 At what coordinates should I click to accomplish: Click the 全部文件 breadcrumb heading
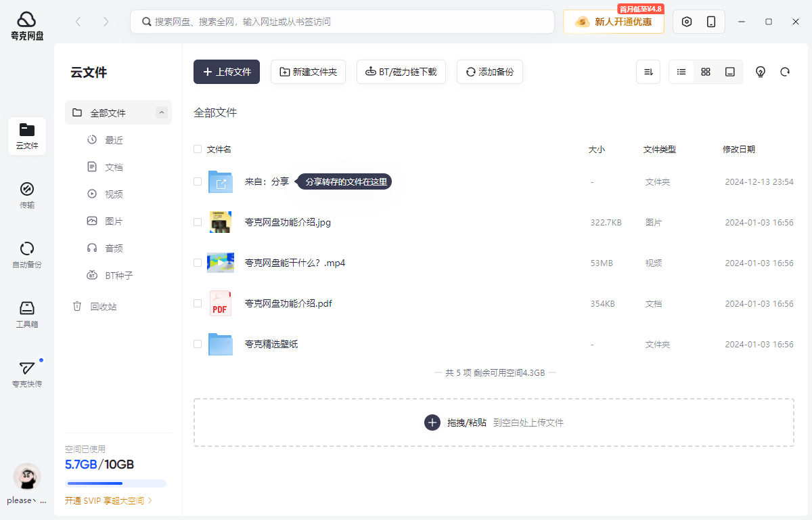215,112
